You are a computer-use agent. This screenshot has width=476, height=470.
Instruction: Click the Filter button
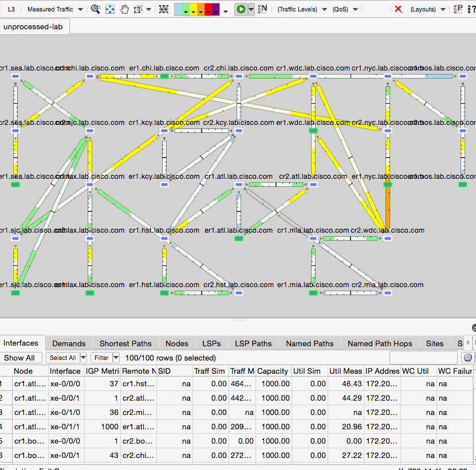pyautogui.click(x=101, y=358)
